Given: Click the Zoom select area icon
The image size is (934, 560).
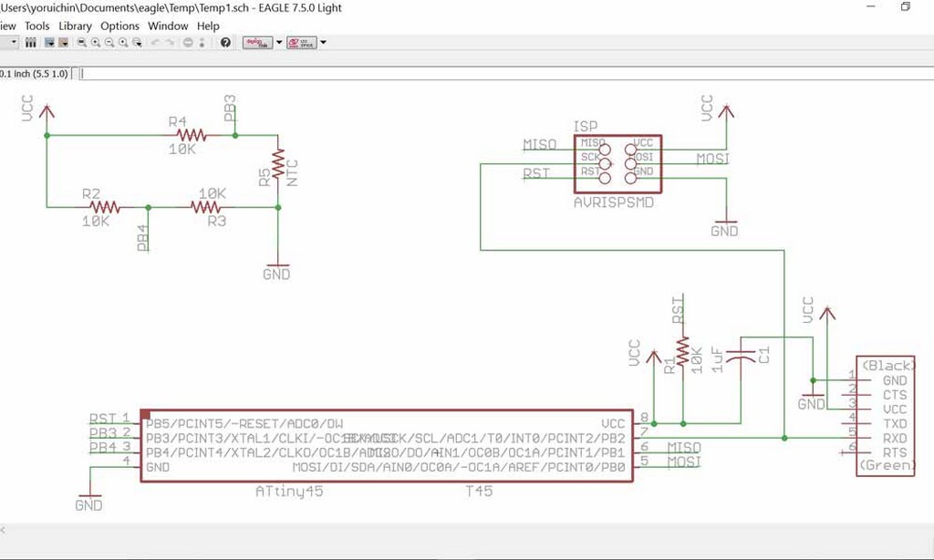Looking at the screenshot, I should pyautogui.click(x=137, y=42).
